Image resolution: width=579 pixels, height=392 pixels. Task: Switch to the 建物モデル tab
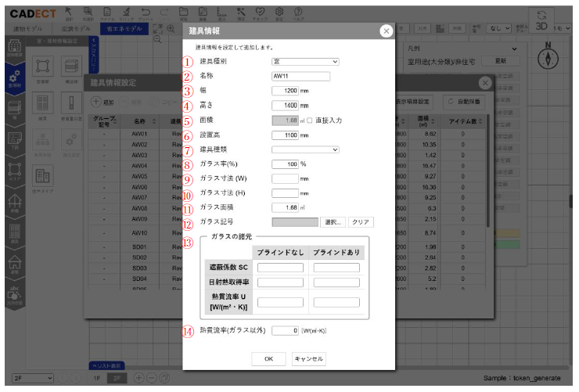click(29, 28)
